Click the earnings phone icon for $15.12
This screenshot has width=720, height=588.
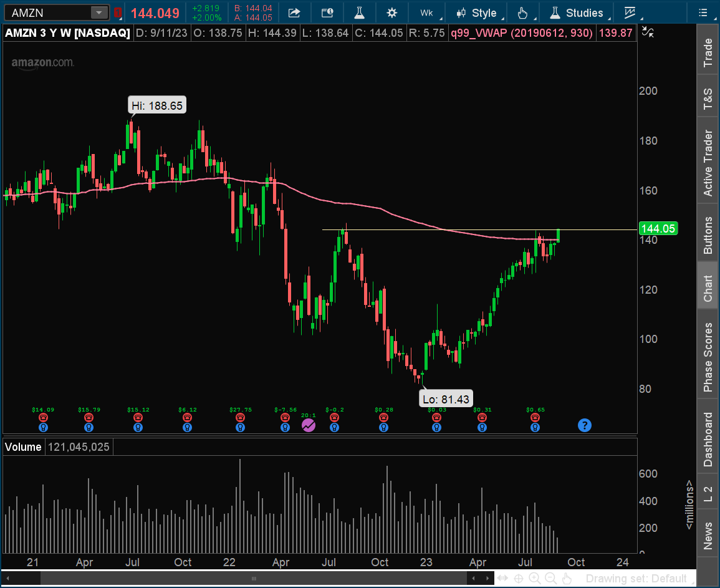138,418
